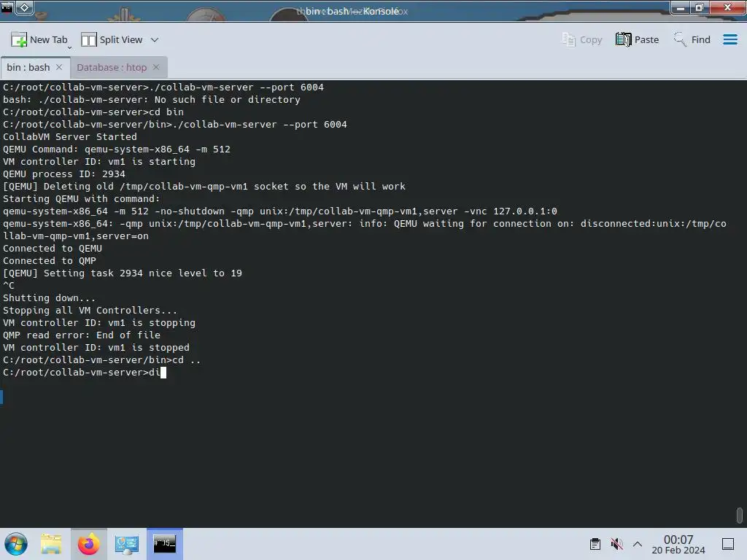
Task: Click the terminal scrollbar handle
Action: coord(740,515)
